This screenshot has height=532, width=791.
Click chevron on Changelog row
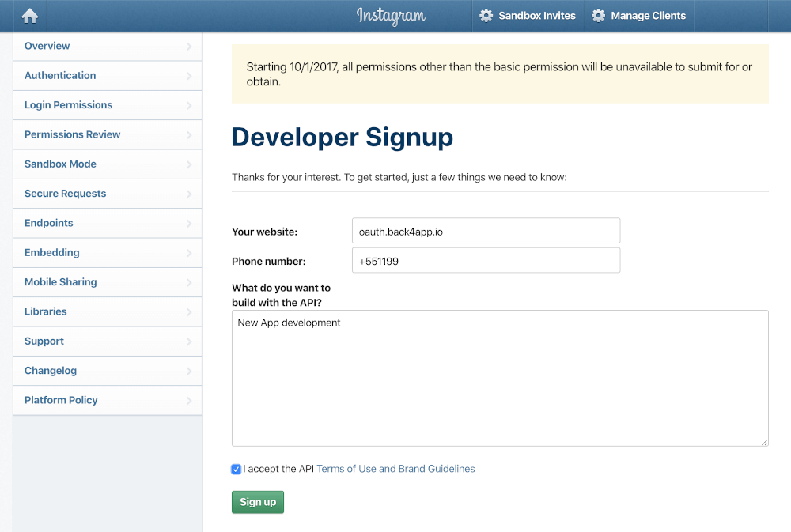[x=189, y=371]
